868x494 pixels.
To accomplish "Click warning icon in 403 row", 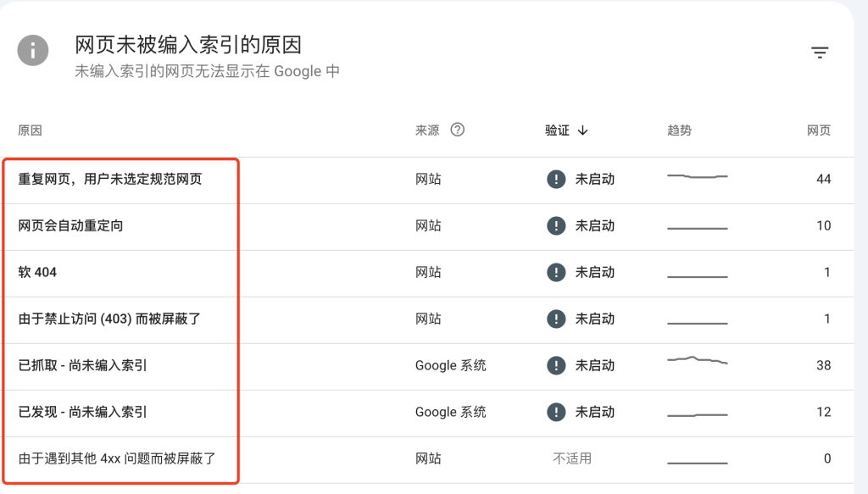I will pos(556,319).
